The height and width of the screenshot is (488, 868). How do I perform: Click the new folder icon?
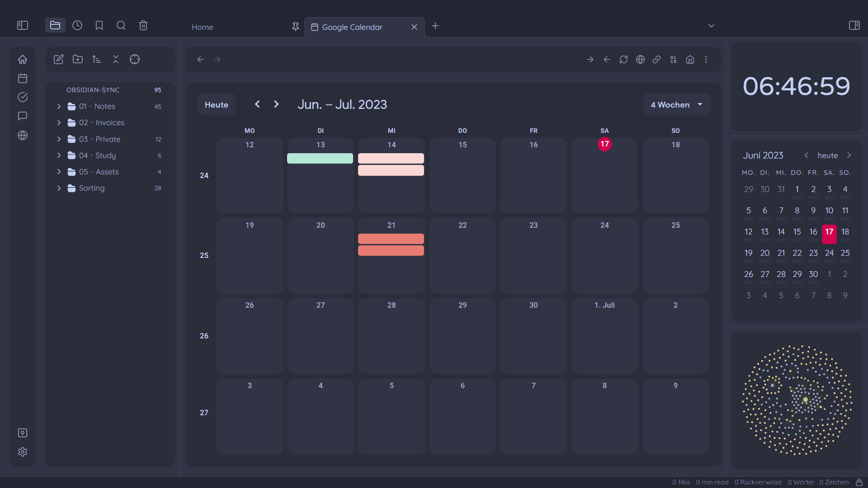pos(78,60)
